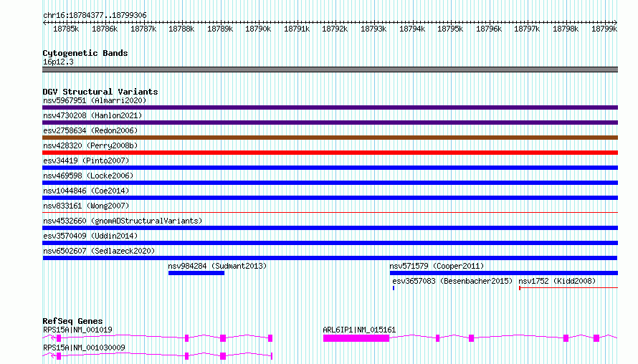Click the 18788k ruler tick label
The width and height of the screenshot is (638, 364).
click(x=181, y=29)
